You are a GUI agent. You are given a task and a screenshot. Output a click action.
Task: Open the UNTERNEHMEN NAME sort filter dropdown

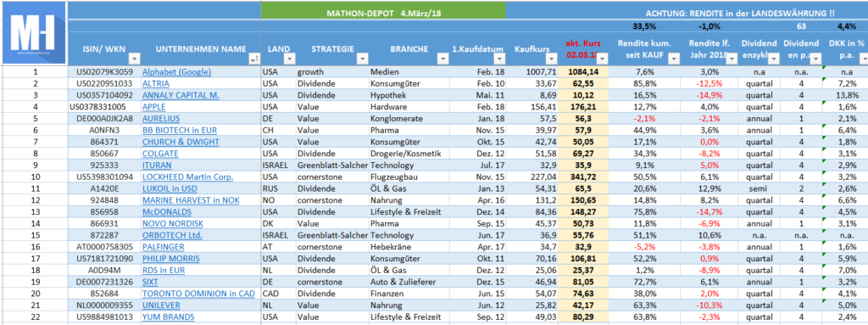(x=254, y=59)
